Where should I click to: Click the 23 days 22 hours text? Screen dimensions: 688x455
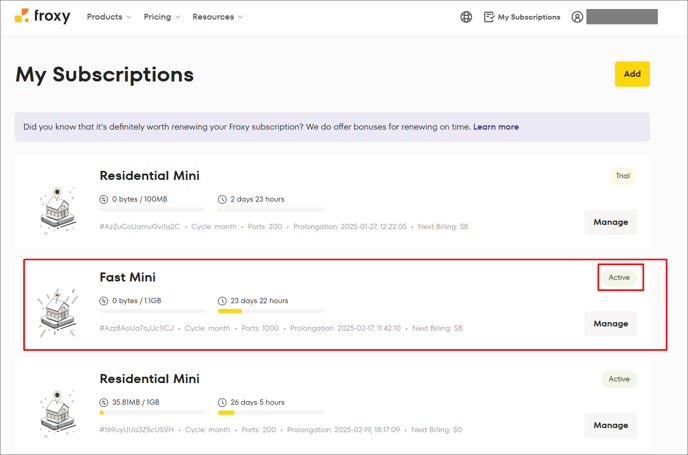click(x=259, y=301)
